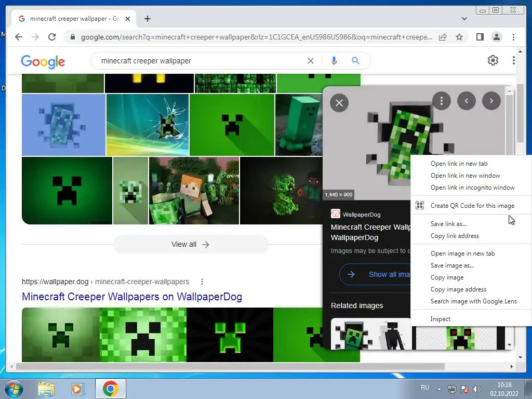This screenshot has height=399, width=532.
Task: Open a new tab with the plus button
Action: 147,19
